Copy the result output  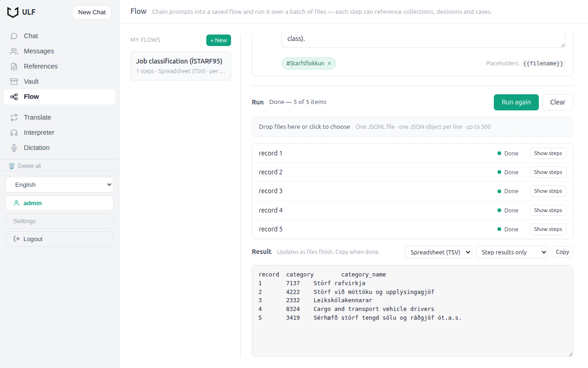pos(562,252)
